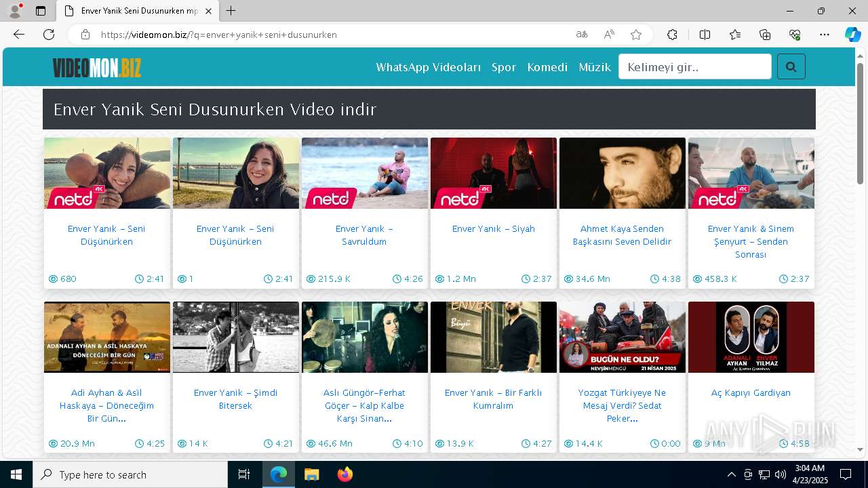Go back with browser back arrow

click(19, 35)
